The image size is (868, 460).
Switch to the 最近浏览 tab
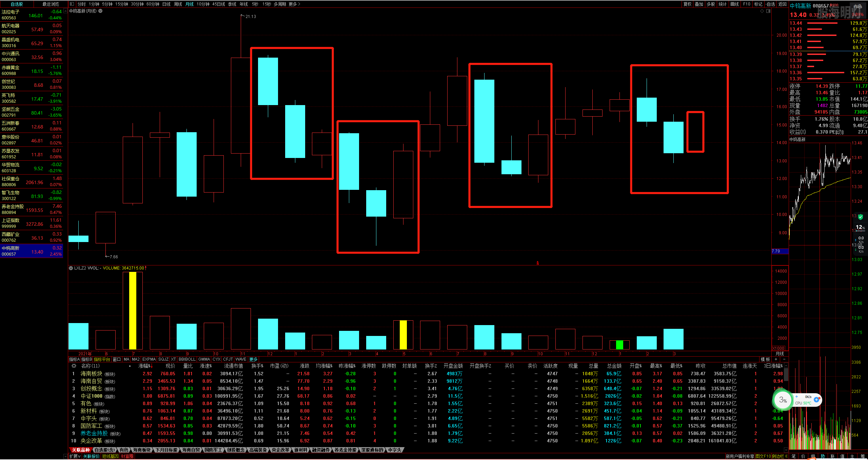click(51, 4)
